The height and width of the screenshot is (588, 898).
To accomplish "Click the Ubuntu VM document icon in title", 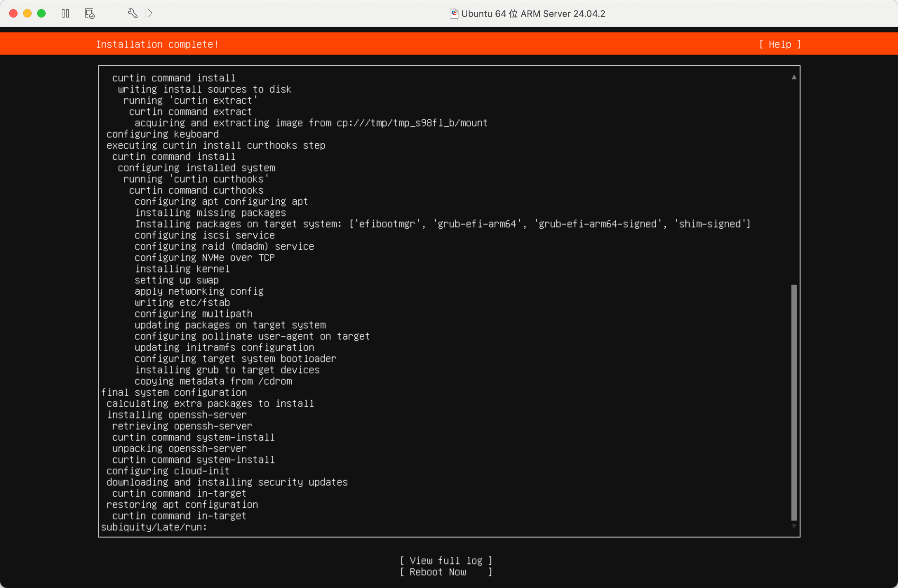I will 454,14.
